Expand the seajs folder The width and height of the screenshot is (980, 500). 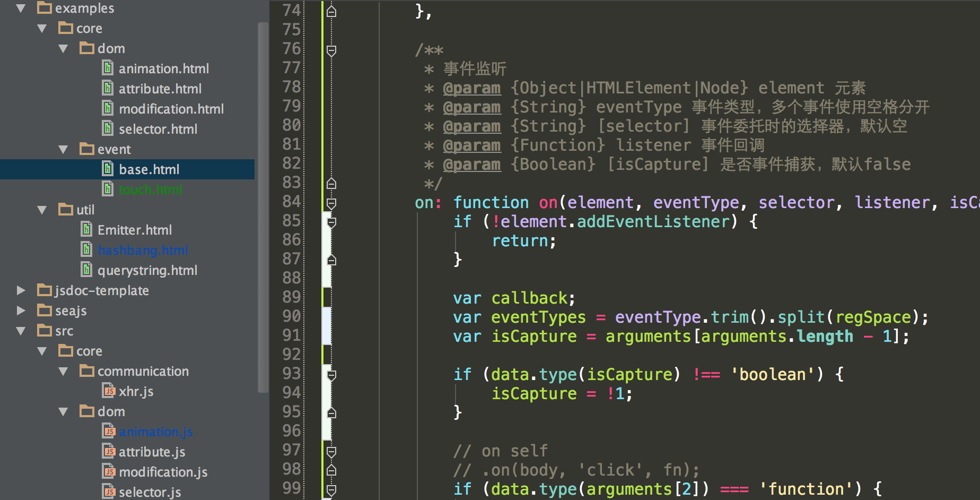(21, 311)
